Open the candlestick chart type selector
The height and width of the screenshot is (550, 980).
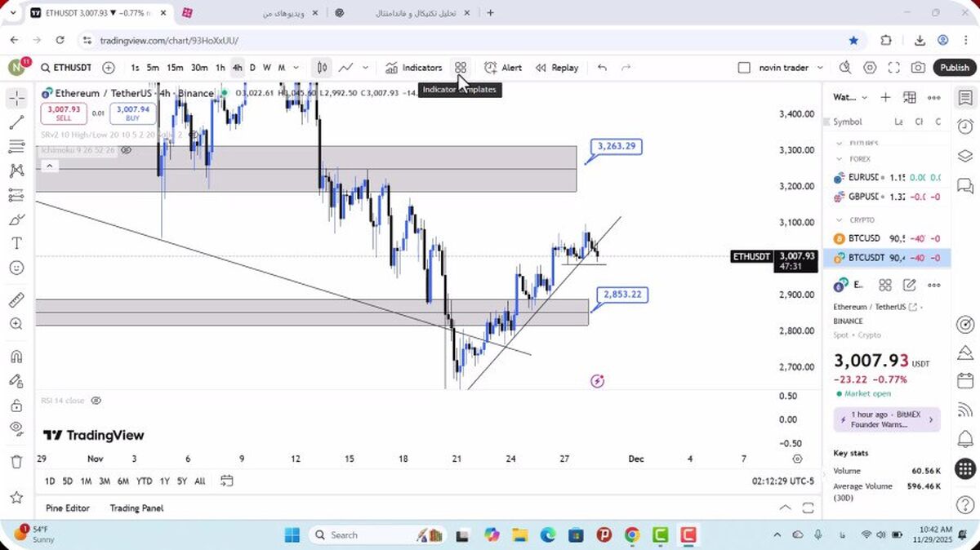coord(323,68)
